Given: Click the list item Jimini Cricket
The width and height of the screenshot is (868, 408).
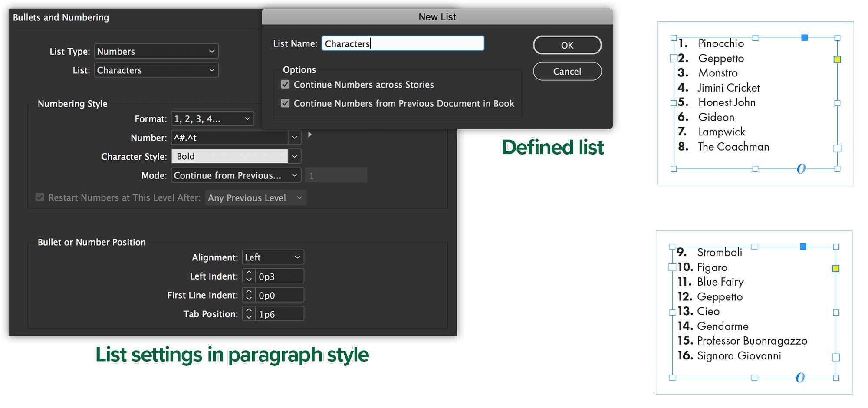Looking at the screenshot, I should 729,88.
